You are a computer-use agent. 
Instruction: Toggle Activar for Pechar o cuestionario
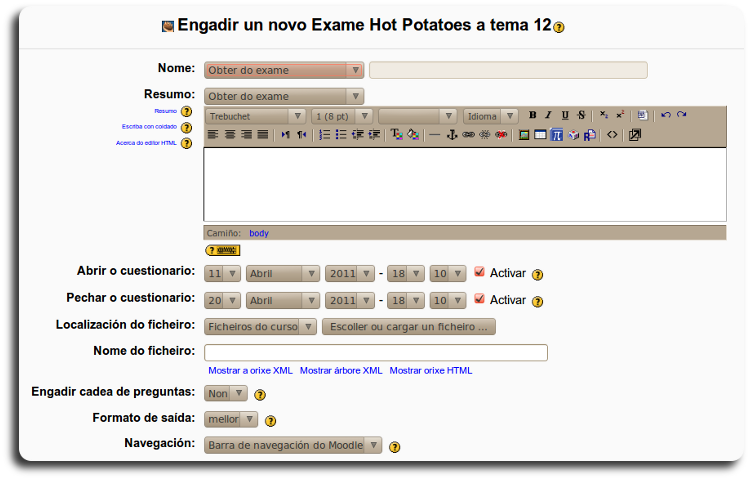click(x=479, y=298)
